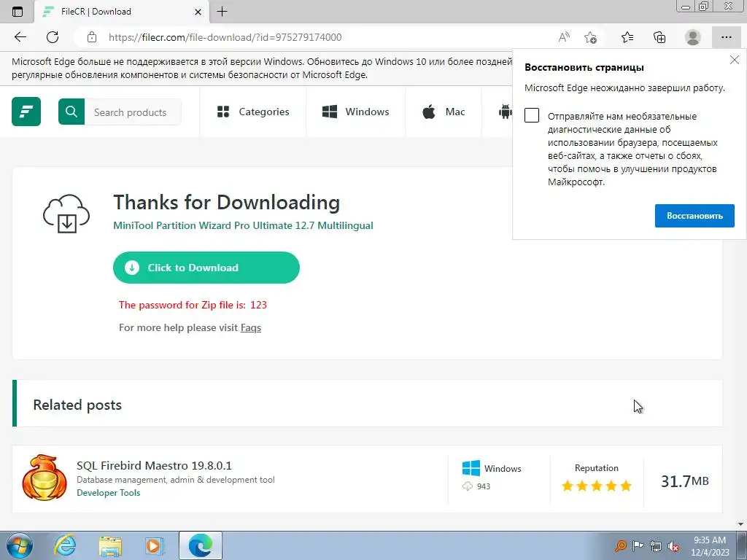Select the FileCR | Download tab
The height and width of the screenshot is (560, 747).
coord(122,12)
